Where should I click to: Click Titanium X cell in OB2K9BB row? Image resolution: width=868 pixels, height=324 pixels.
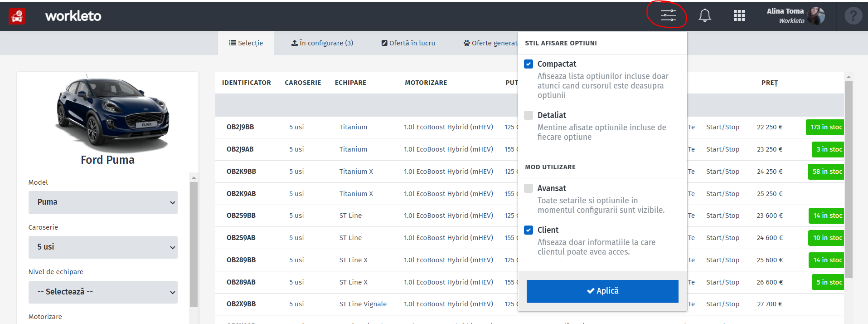point(356,172)
